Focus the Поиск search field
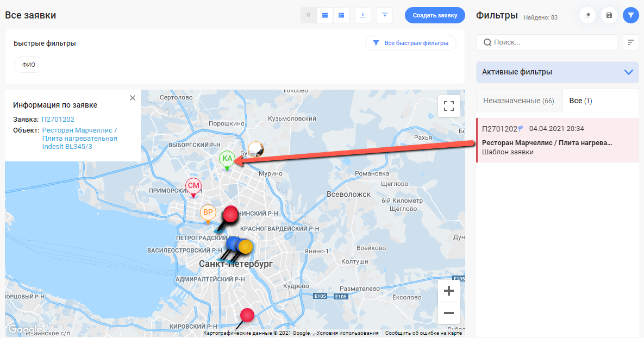The height and width of the screenshot is (338, 644). coord(547,42)
